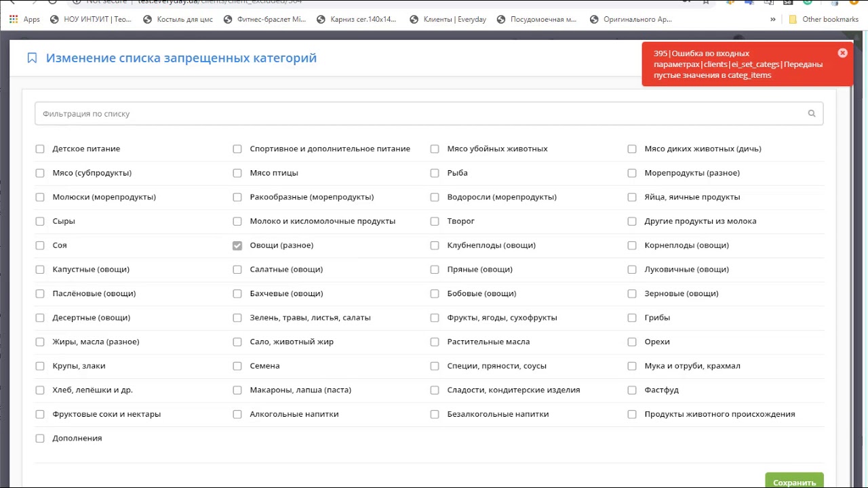Click the Мука и отруби, крахмал label
The width and height of the screenshot is (868, 488).
692,366
